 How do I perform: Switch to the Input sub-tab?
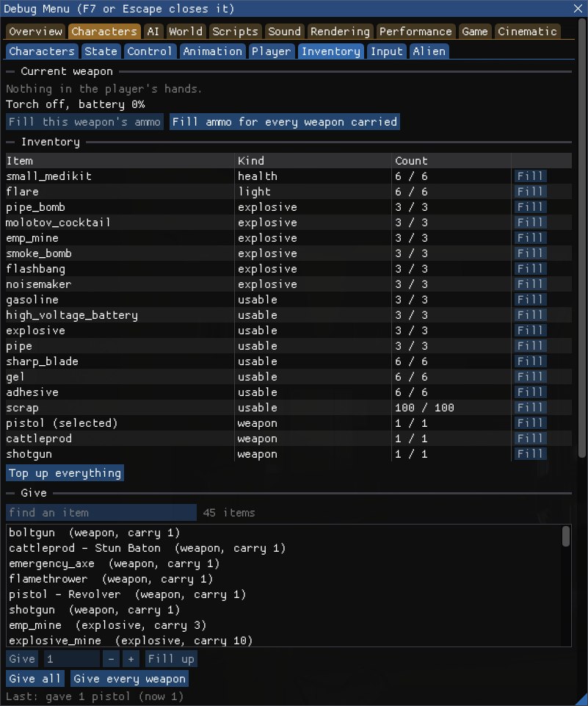pyautogui.click(x=386, y=51)
